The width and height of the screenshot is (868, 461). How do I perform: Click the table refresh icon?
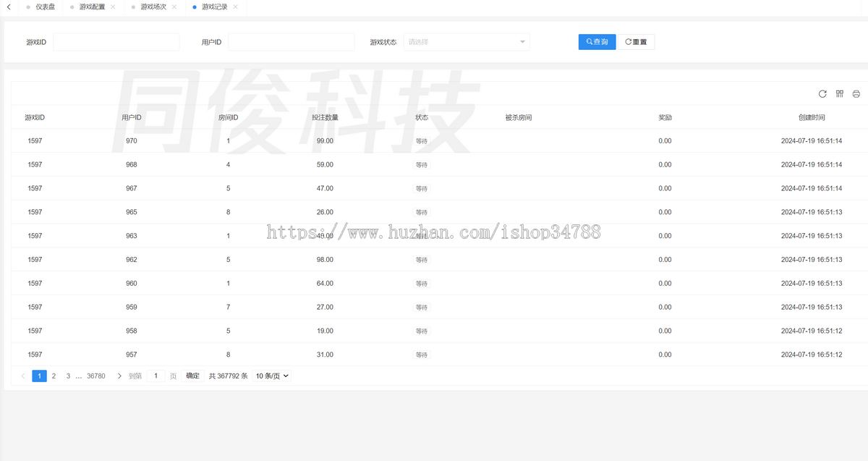[822, 94]
